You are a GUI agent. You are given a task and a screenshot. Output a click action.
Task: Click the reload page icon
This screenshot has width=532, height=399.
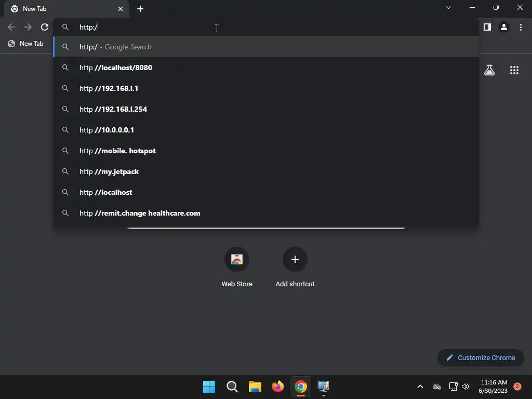pyautogui.click(x=45, y=27)
